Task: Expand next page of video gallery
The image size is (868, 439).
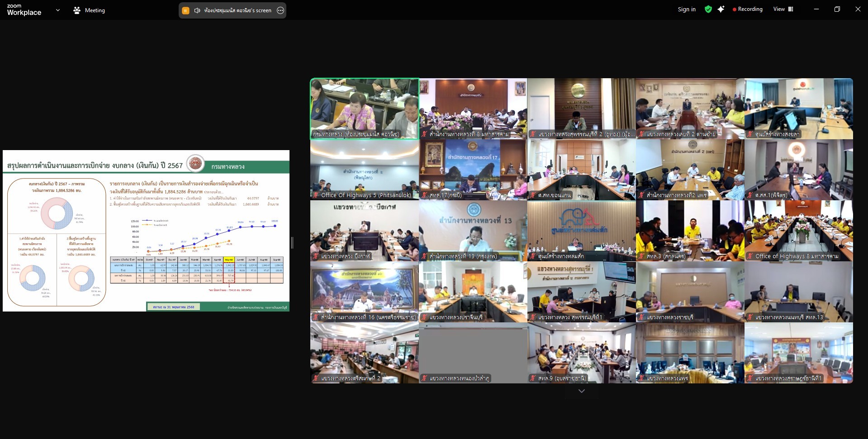Action: [x=581, y=391]
